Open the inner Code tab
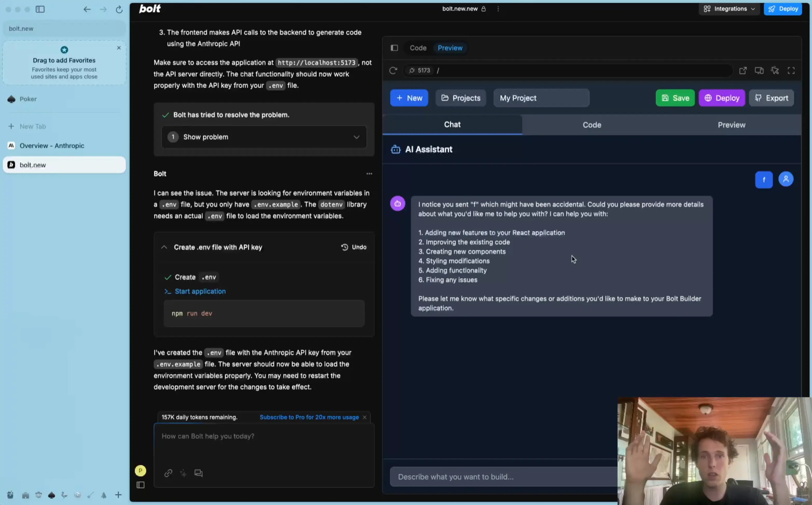 click(592, 125)
